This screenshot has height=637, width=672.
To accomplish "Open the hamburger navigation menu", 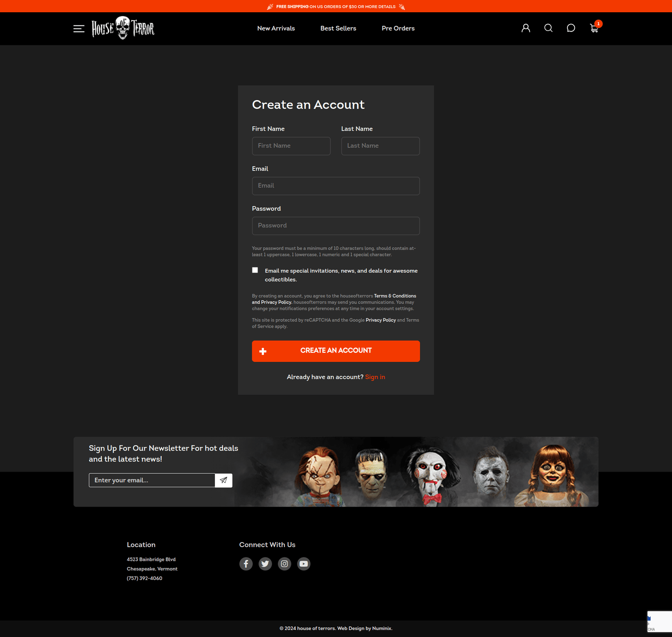I will click(79, 28).
